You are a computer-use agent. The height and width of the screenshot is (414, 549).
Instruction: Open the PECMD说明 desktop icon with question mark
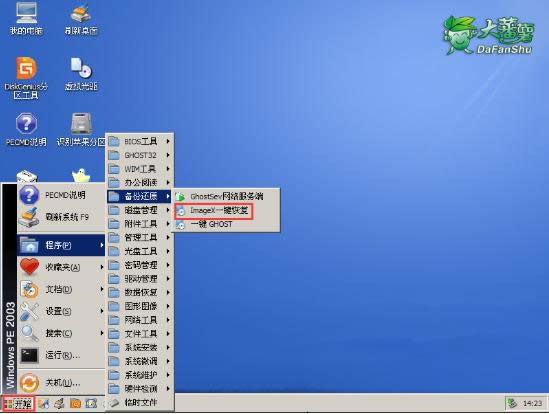coord(26,129)
